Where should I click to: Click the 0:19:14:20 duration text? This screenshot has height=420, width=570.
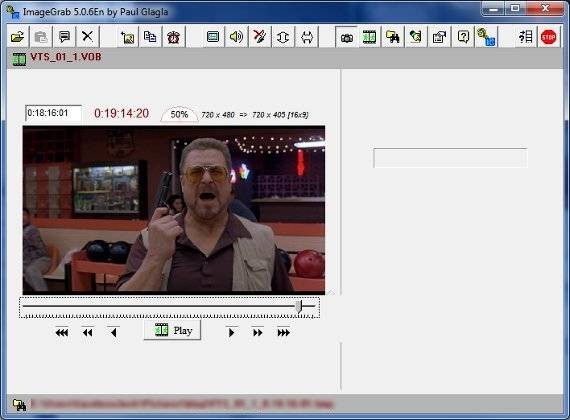point(121,113)
